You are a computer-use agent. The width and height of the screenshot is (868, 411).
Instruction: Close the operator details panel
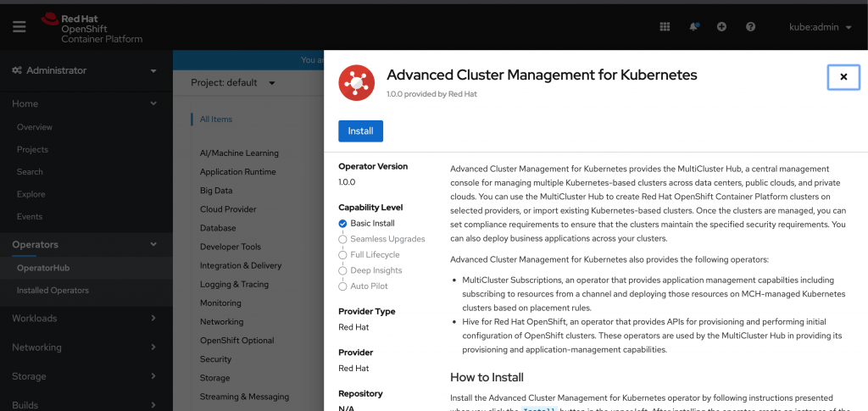[843, 77]
